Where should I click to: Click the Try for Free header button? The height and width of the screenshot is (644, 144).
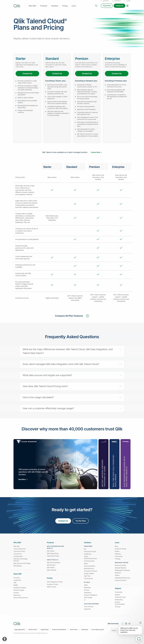pos(107,6)
